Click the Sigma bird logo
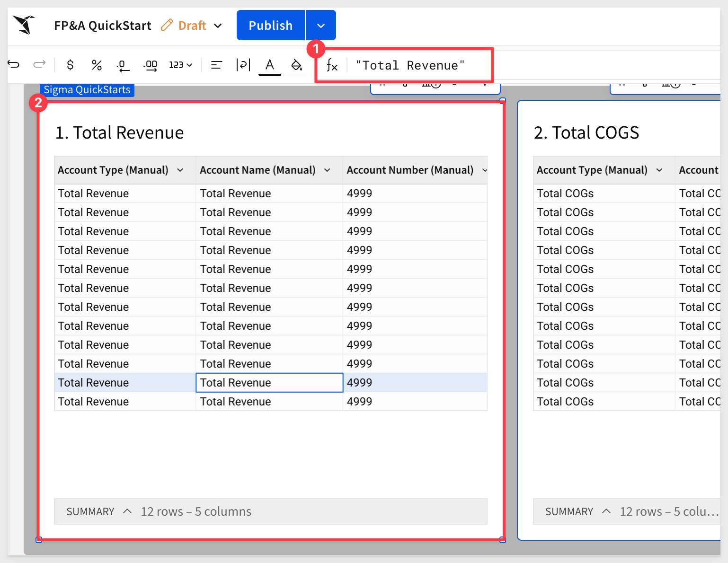The image size is (728, 563). click(x=24, y=25)
